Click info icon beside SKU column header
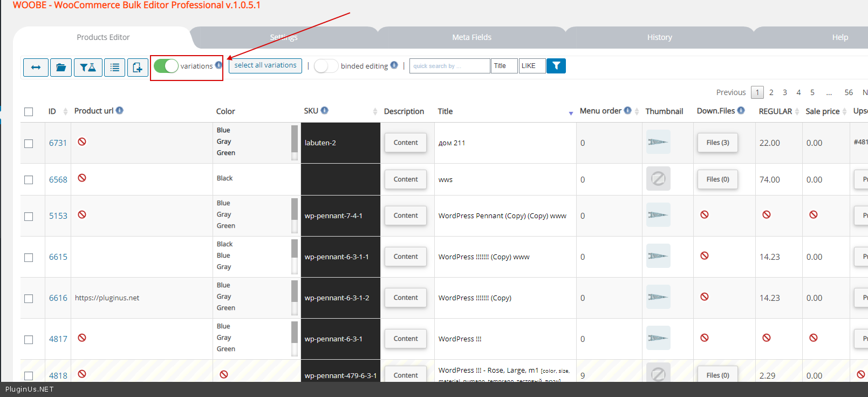868x397 pixels. click(325, 110)
